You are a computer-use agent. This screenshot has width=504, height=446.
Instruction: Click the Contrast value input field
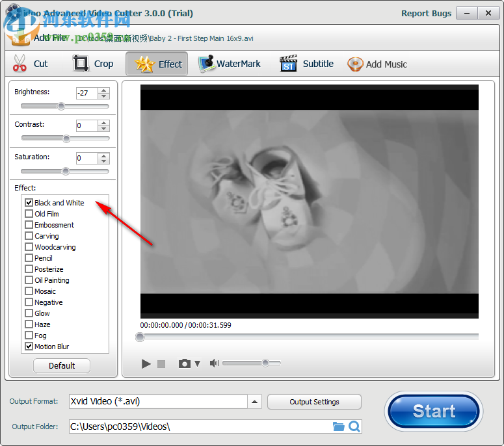[x=87, y=125]
